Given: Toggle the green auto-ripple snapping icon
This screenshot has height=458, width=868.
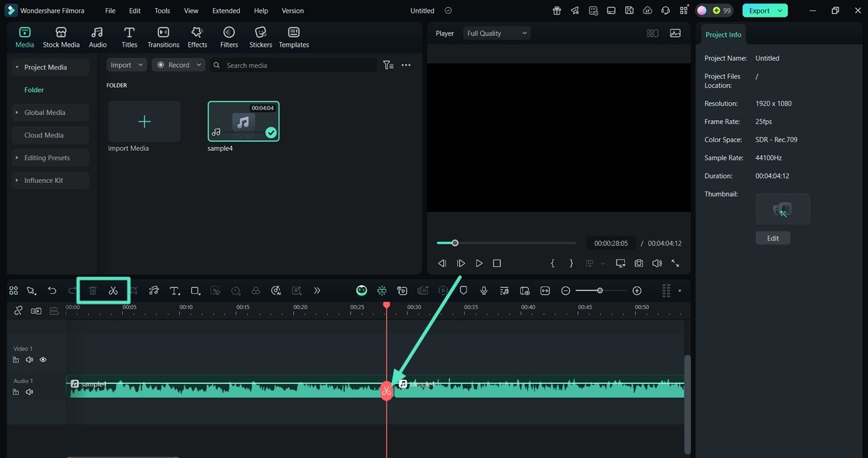Looking at the screenshot, I should point(382,290).
